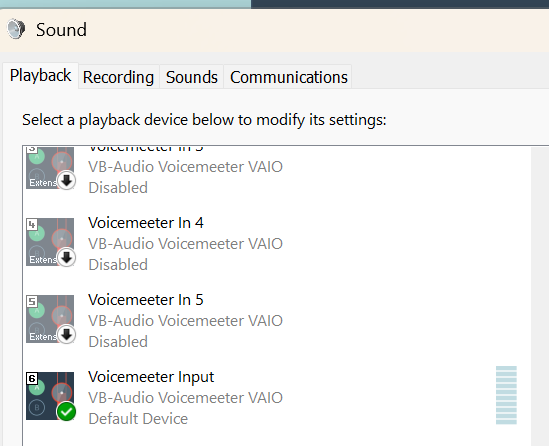Viewport: 549px width, 446px height.
Task: Click the Voicemeeter Input device icon
Action: coord(50,396)
